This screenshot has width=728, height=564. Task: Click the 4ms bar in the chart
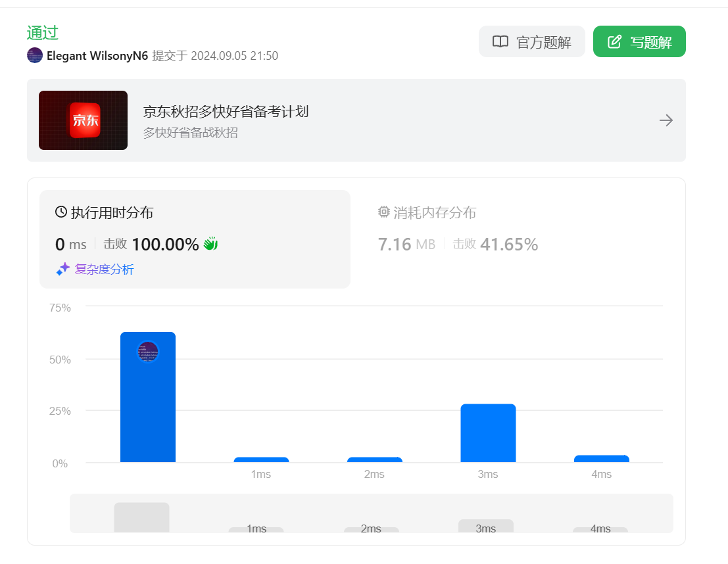(x=602, y=459)
